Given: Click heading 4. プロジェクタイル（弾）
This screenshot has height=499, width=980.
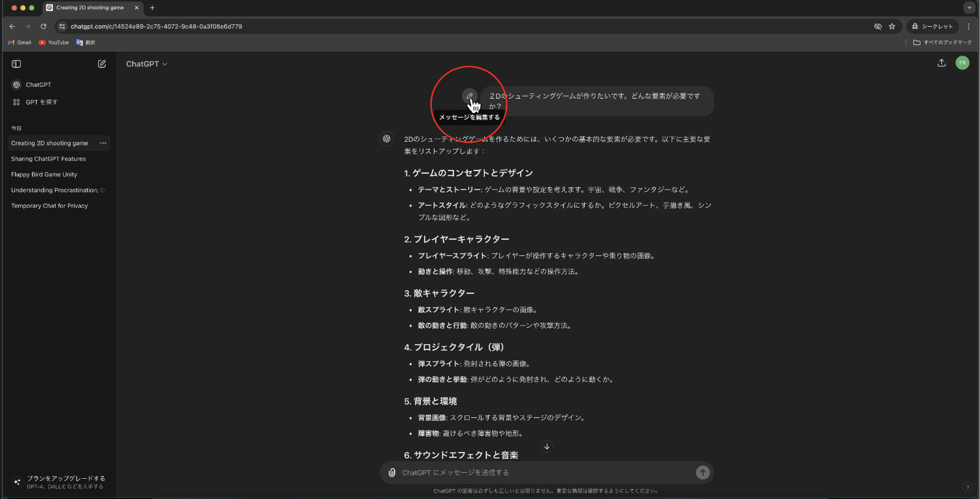Looking at the screenshot, I should 454,347.
